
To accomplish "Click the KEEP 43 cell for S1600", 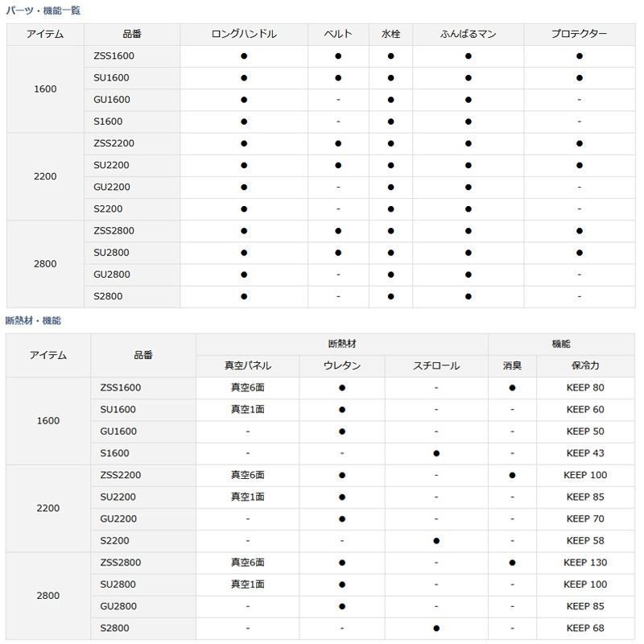I will [585, 453].
